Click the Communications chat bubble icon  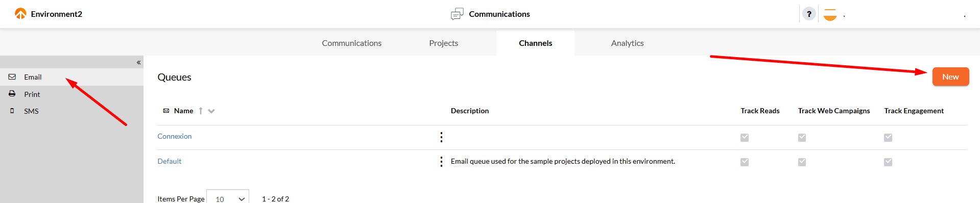tap(457, 14)
